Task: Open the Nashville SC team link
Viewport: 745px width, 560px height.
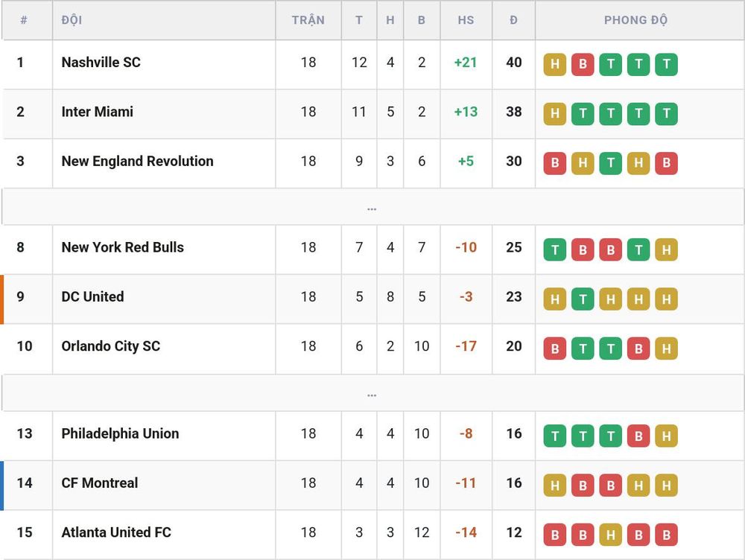Action: point(101,63)
